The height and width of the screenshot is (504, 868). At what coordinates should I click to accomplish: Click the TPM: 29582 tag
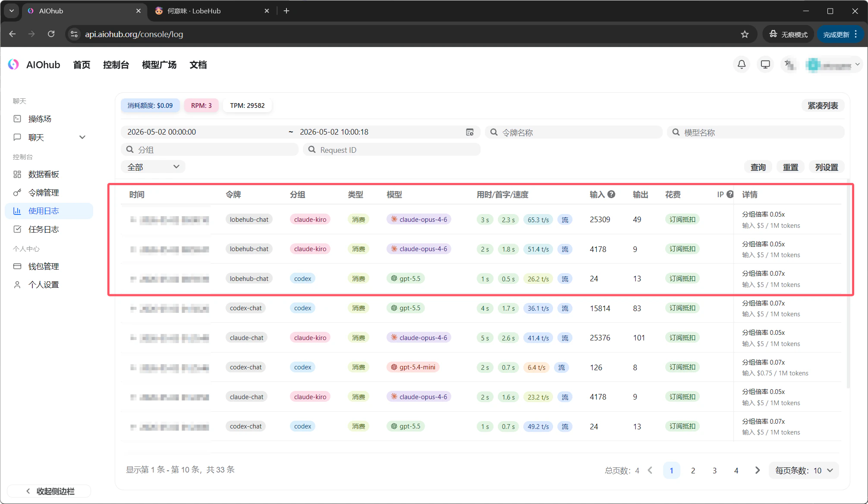pyautogui.click(x=248, y=106)
